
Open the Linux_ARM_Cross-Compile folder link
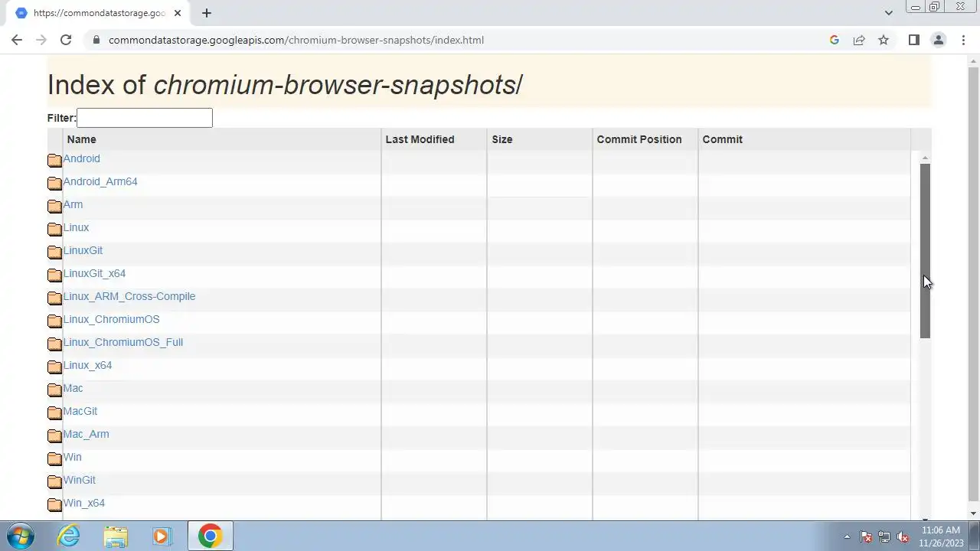tap(129, 296)
